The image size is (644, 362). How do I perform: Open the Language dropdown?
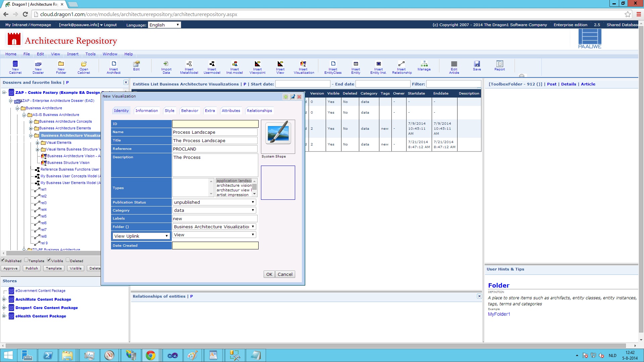(164, 25)
